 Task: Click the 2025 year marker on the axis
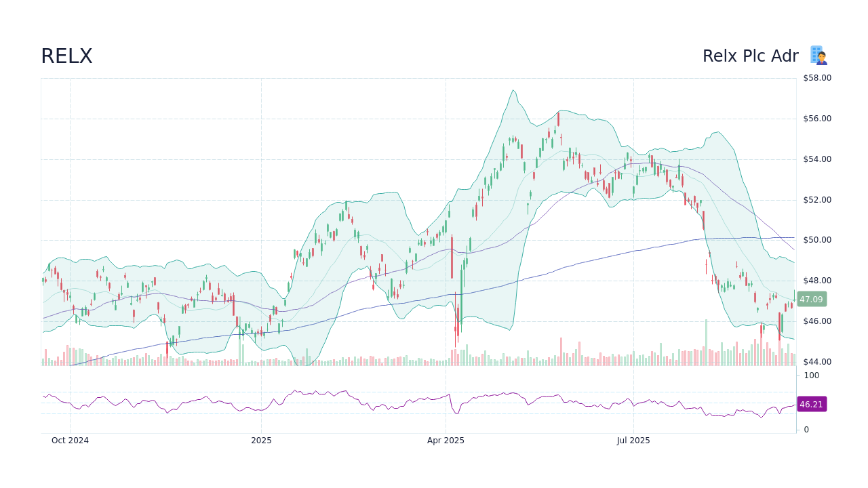(260, 441)
